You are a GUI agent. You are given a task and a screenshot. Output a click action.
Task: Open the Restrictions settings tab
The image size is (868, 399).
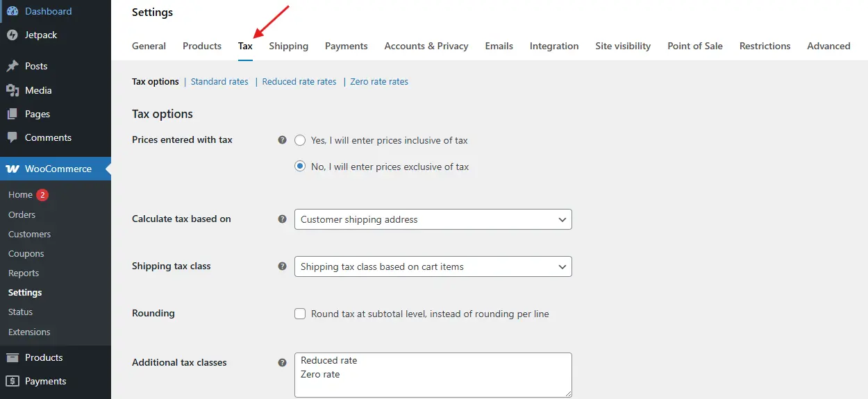coord(765,46)
